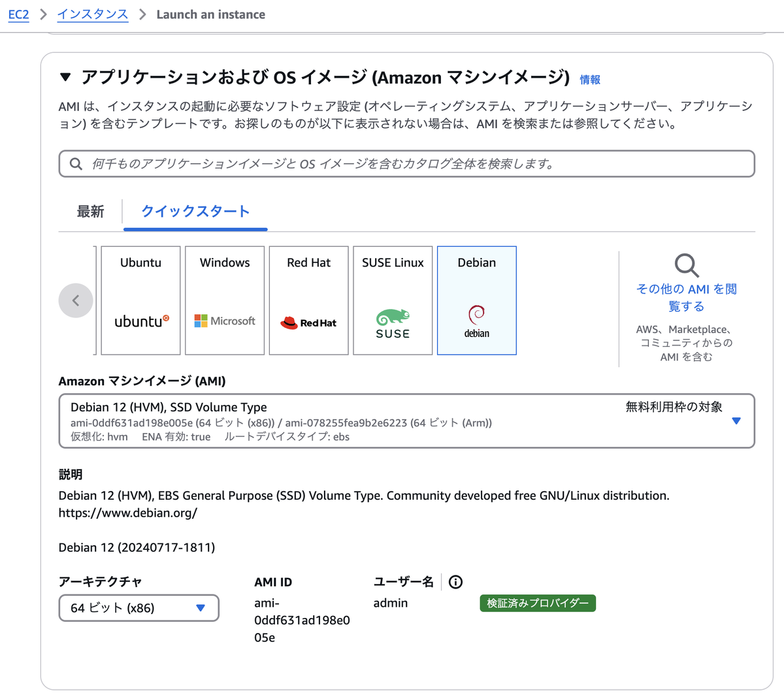The height and width of the screenshot is (695, 784).
Task: Select the Debian AMI tile
Action: click(477, 300)
